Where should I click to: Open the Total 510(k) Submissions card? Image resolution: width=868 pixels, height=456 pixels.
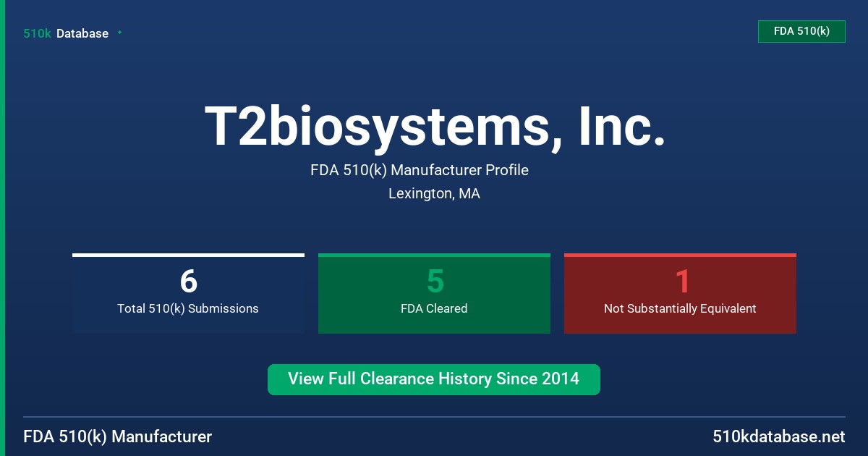[188, 293]
